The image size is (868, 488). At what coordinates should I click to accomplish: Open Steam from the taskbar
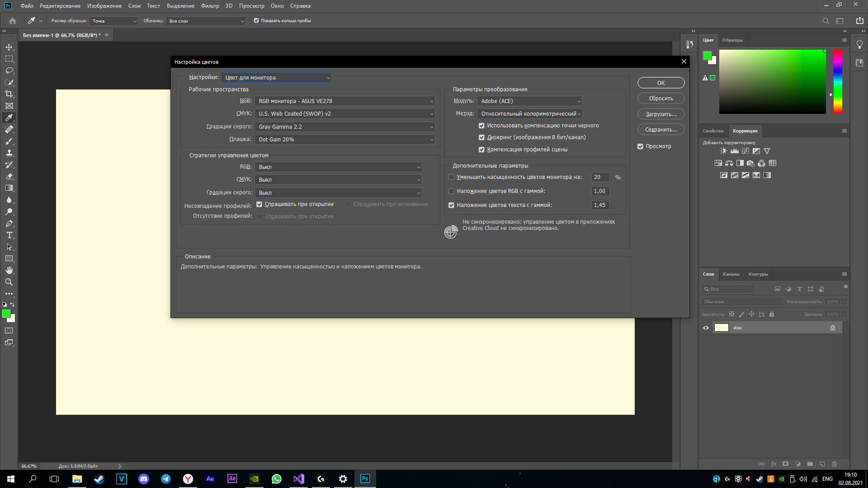tap(99, 479)
